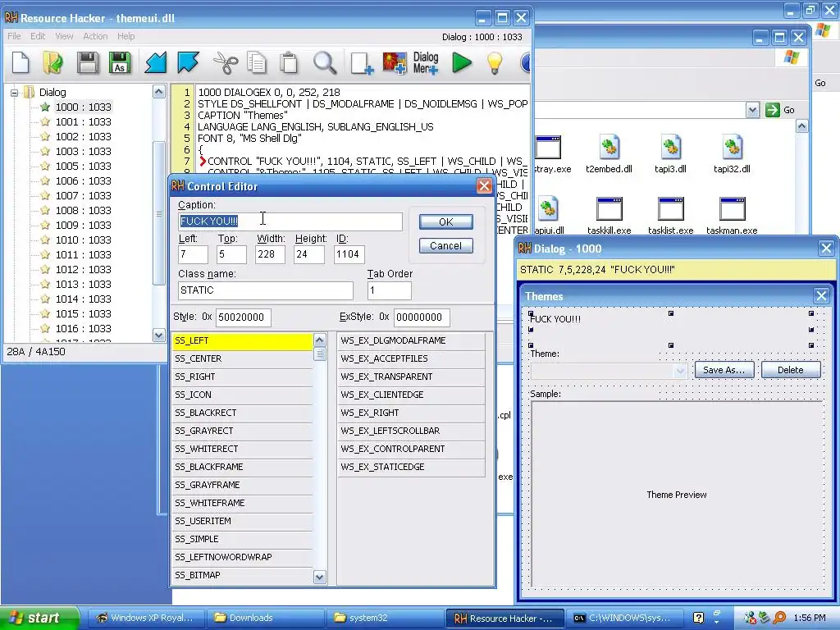
Task: Click the magnifier icon in system tray
Action: (779, 618)
